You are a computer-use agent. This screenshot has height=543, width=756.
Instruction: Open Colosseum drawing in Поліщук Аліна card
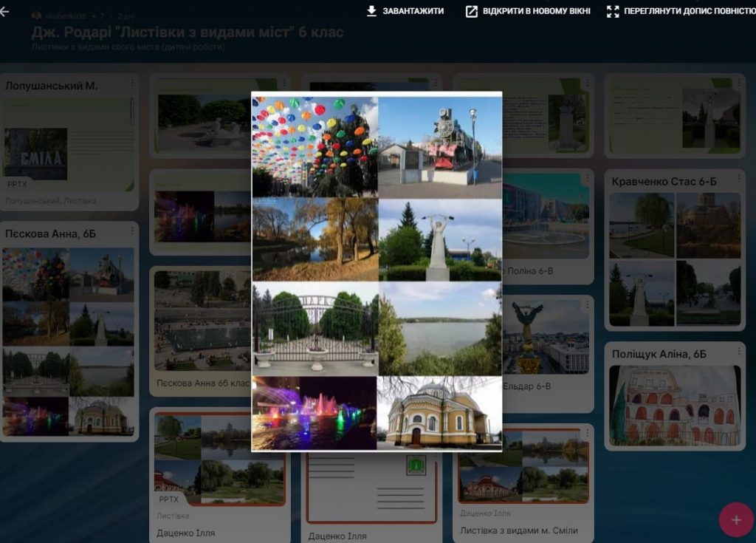tap(675, 406)
